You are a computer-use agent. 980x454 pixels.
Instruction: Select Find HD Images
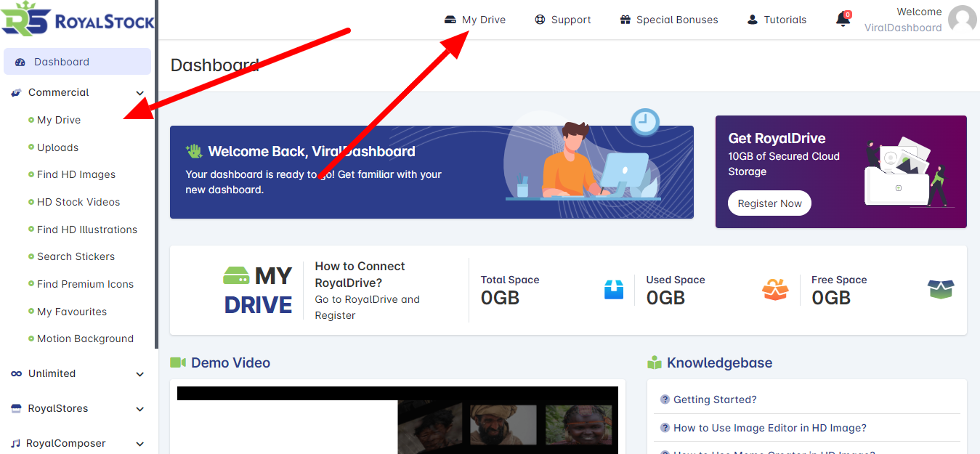pos(76,174)
